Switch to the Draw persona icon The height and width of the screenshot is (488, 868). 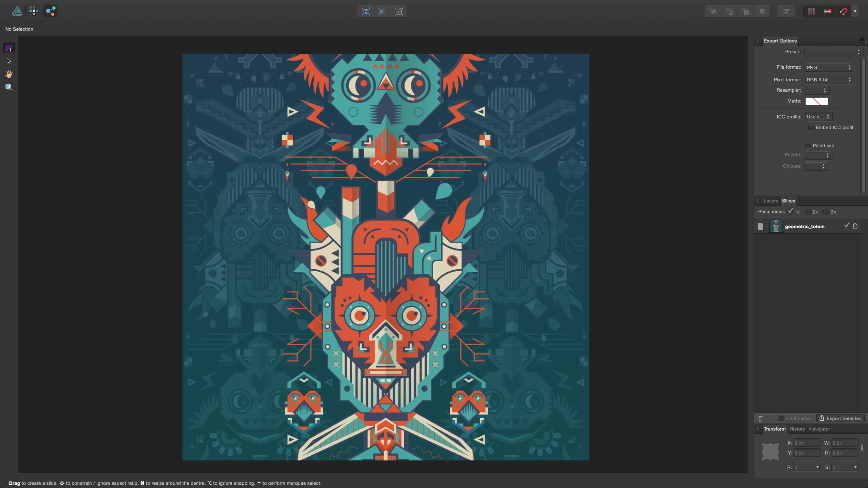click(x=17, y=11)
